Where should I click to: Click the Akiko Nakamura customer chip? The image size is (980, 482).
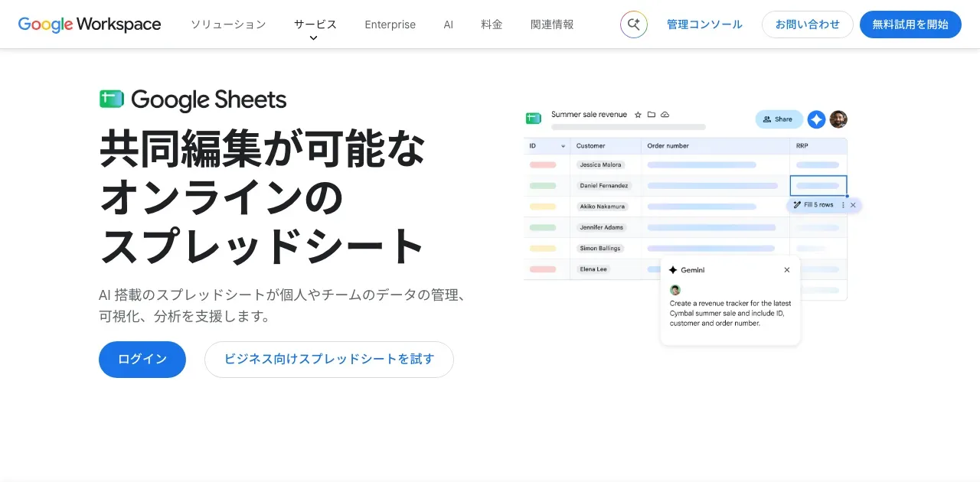603,207
